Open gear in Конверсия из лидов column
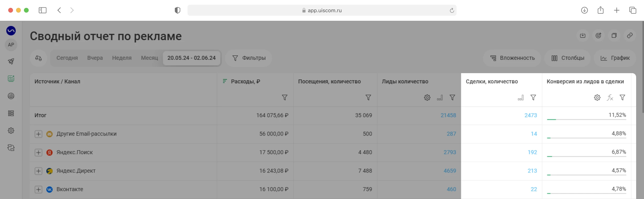 click(597, 98)
